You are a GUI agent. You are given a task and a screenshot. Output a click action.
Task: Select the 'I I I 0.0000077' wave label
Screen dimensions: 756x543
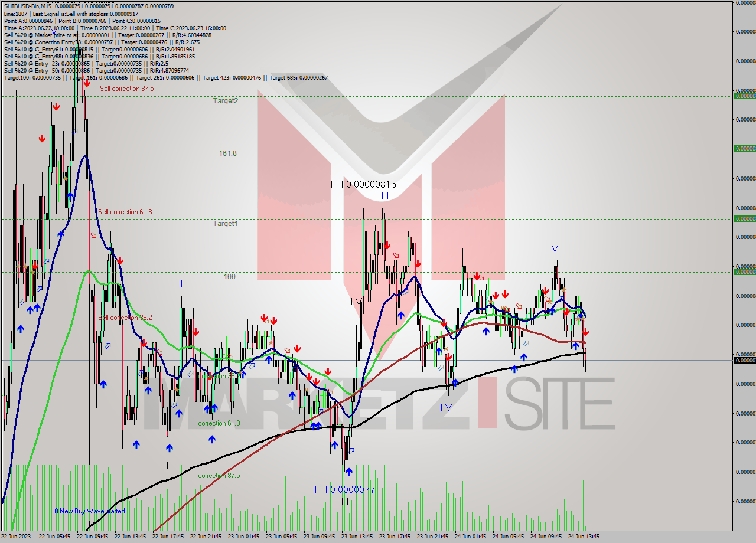coord(344,489)
